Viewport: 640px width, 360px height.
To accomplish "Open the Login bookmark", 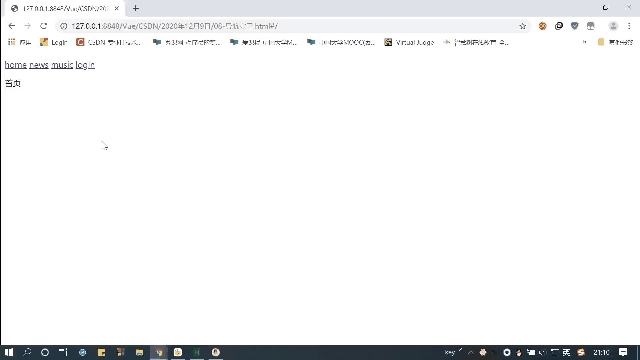I will [x=53, y=42].
